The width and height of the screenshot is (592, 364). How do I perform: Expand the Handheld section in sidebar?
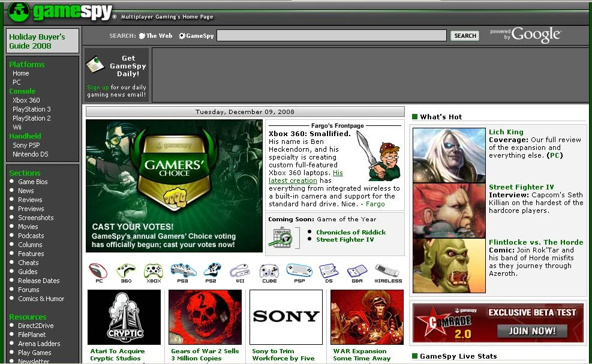point(25,136)
